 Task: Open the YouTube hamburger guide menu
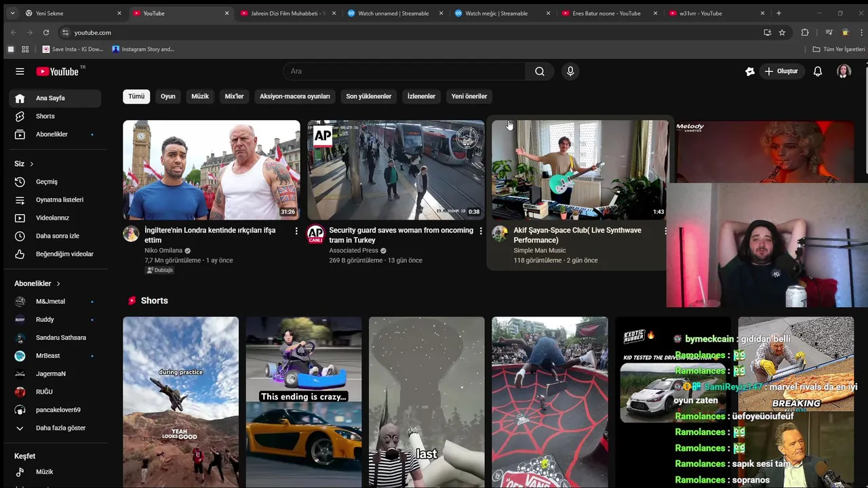pyautogui.click(x=20, y=71)
